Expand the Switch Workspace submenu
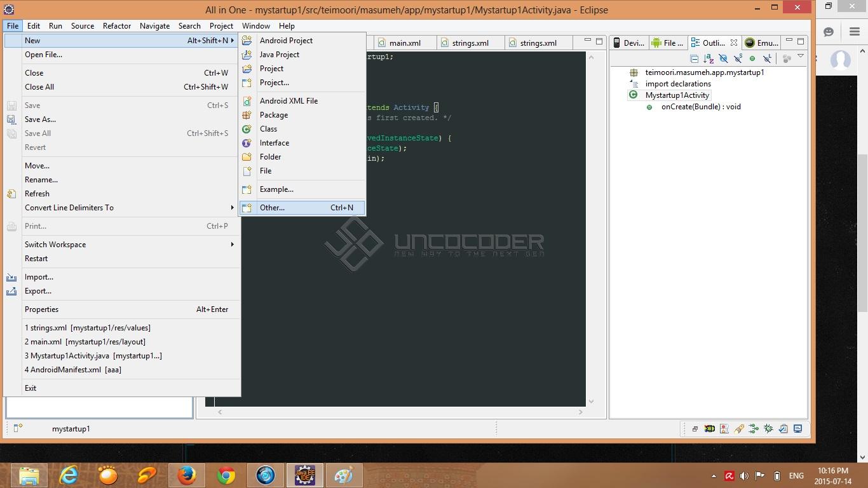868x488 pixels. click(x=121, y=245)
